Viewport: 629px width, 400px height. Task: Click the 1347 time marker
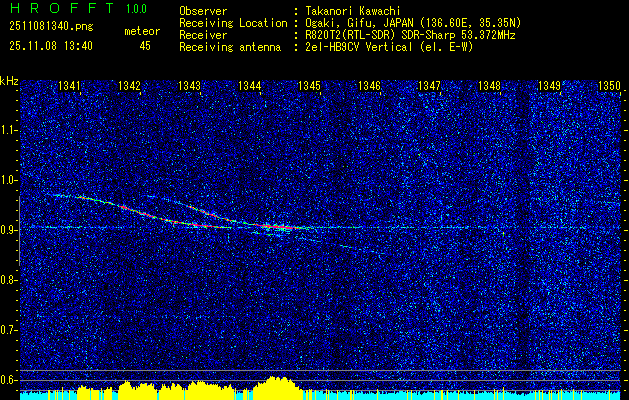429,86
